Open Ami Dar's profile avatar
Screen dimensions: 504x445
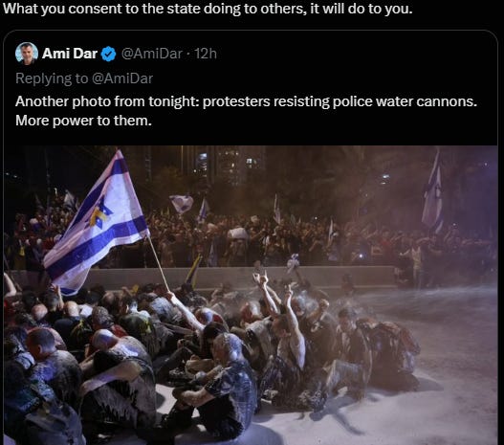point(27,53)
